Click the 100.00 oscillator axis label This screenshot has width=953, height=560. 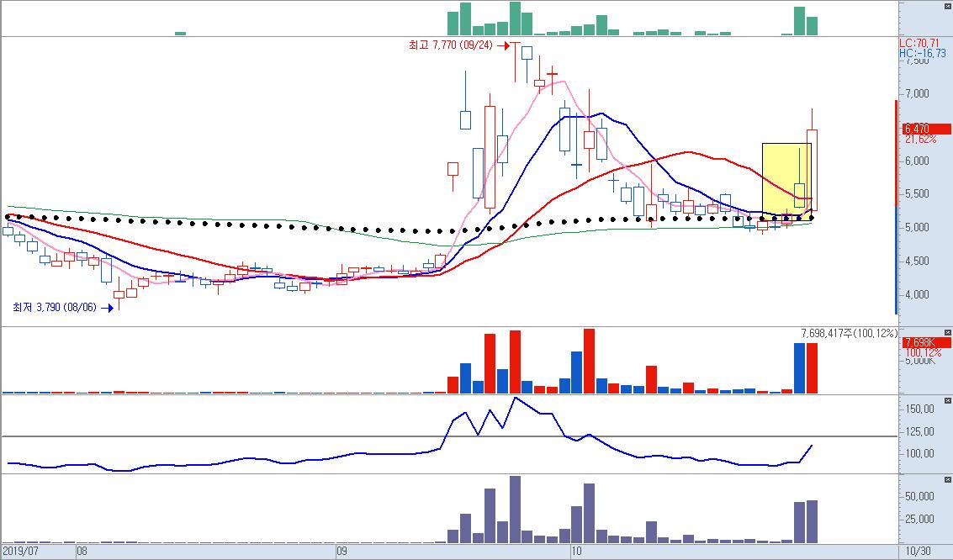(x=919, y=454)
